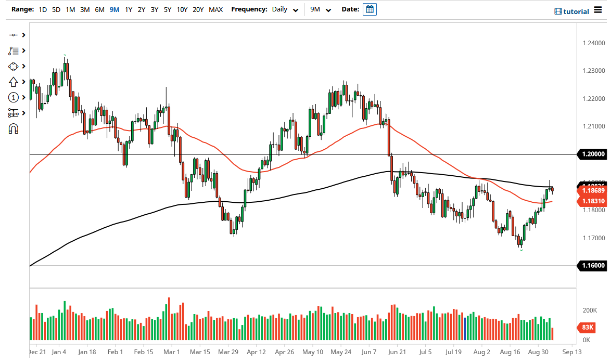Viewport: 611px width, 364px height.
Task: Open the tutorial link
Action: click(x=572, y=11)
